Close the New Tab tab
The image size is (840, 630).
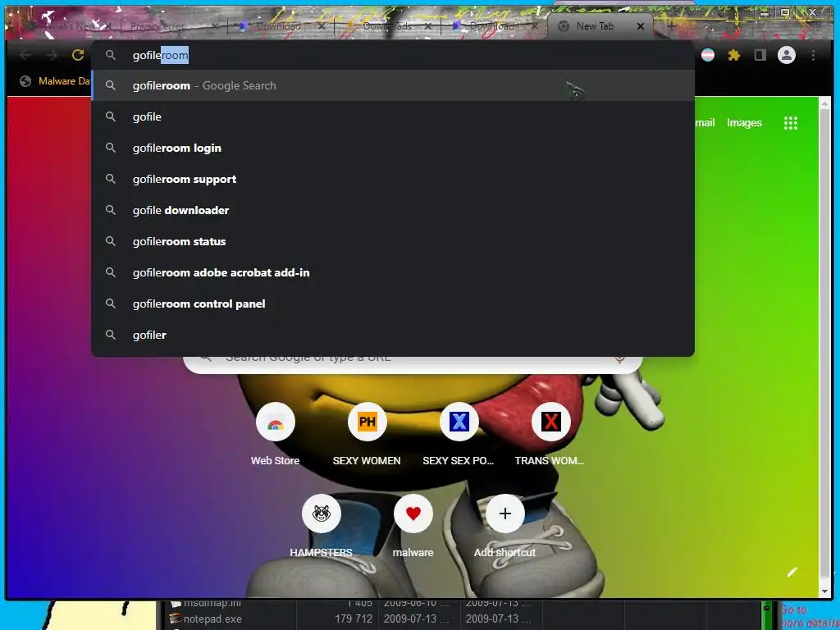640,26
